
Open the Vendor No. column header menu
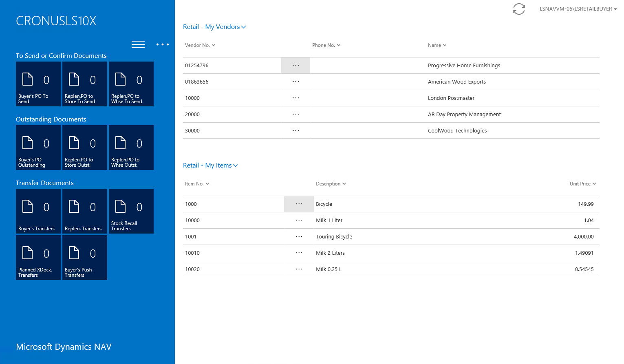(x=200, y=45)
